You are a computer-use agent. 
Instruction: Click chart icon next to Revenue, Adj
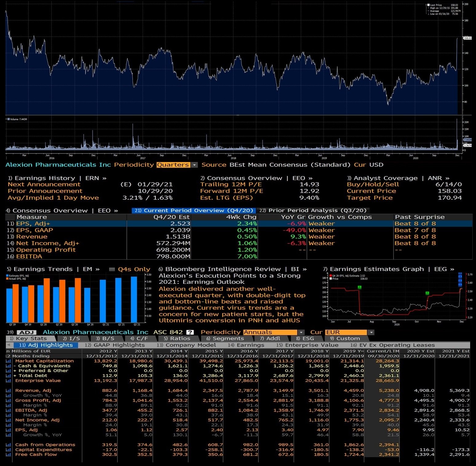point(9,391)
